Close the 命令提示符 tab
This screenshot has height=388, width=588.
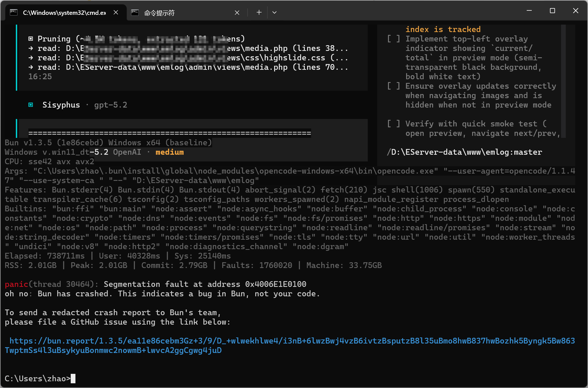pyautogui.click(x=237, y=12)
